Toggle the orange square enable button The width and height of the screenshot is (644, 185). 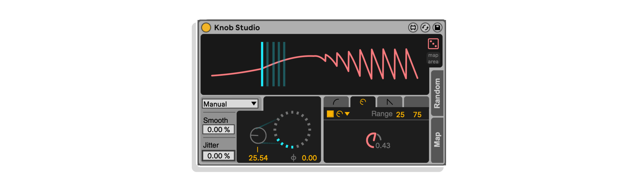tap(330, 114)
